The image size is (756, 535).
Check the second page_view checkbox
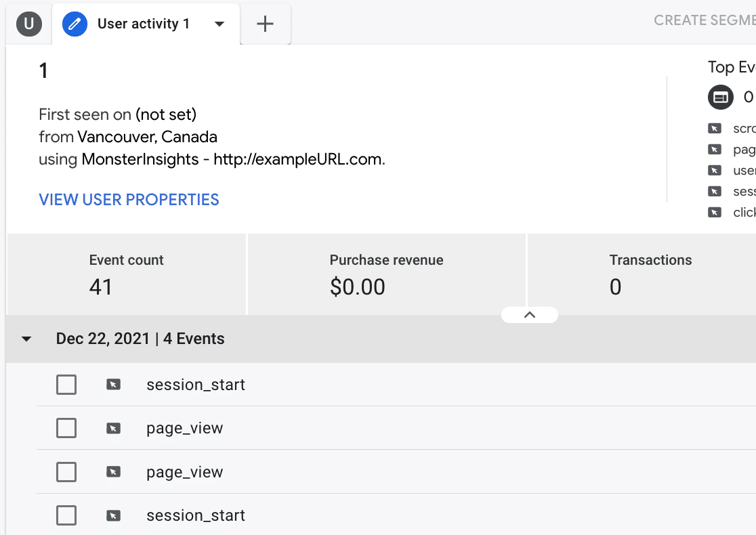66,472
